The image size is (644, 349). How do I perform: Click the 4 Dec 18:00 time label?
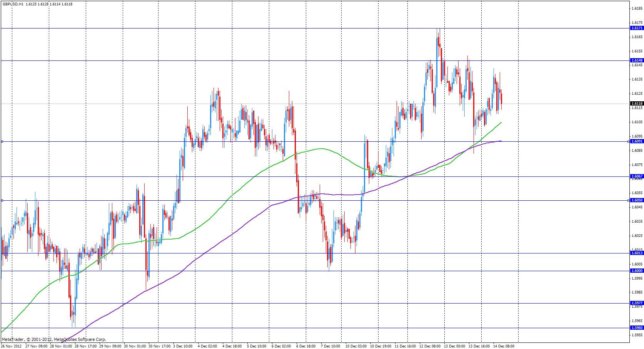coord(232,346)
